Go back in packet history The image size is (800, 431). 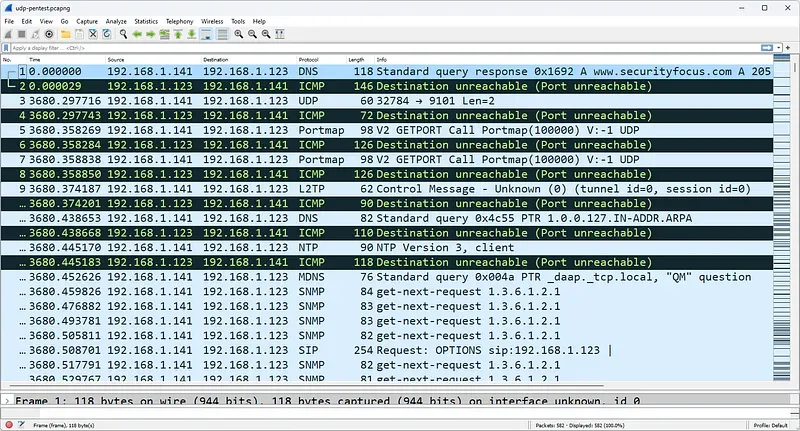point(137,34)
